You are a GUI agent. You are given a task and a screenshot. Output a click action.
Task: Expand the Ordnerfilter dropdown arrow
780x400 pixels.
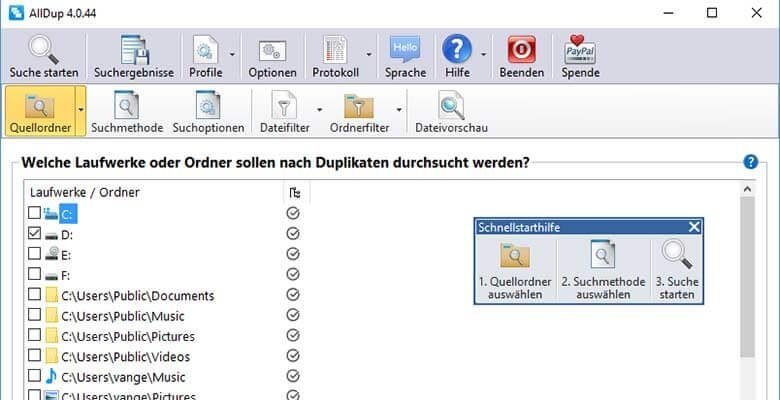[x=398, y=110]
